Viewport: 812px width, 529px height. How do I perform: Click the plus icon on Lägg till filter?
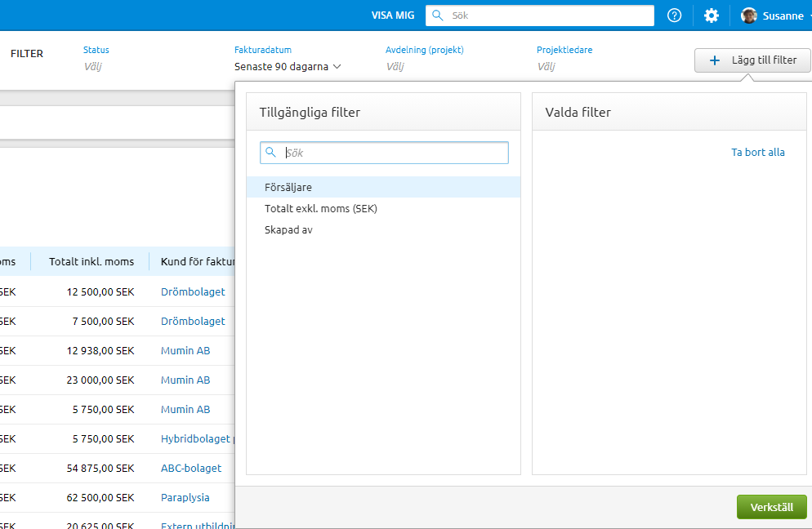[x=715, y=60]
